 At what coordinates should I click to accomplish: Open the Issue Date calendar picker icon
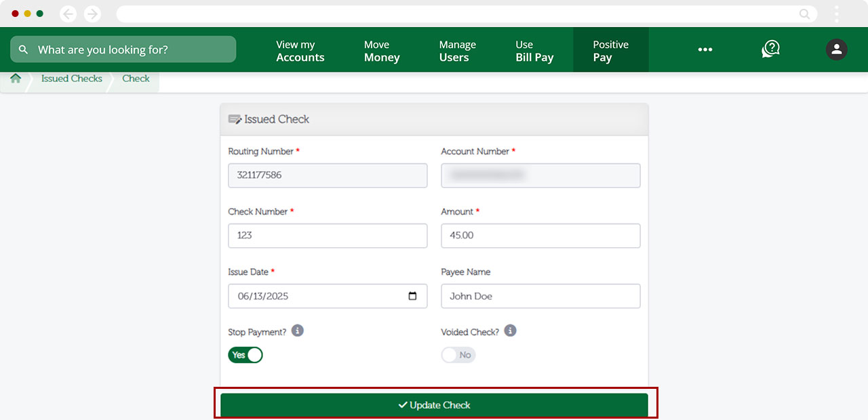click(412, 296)
